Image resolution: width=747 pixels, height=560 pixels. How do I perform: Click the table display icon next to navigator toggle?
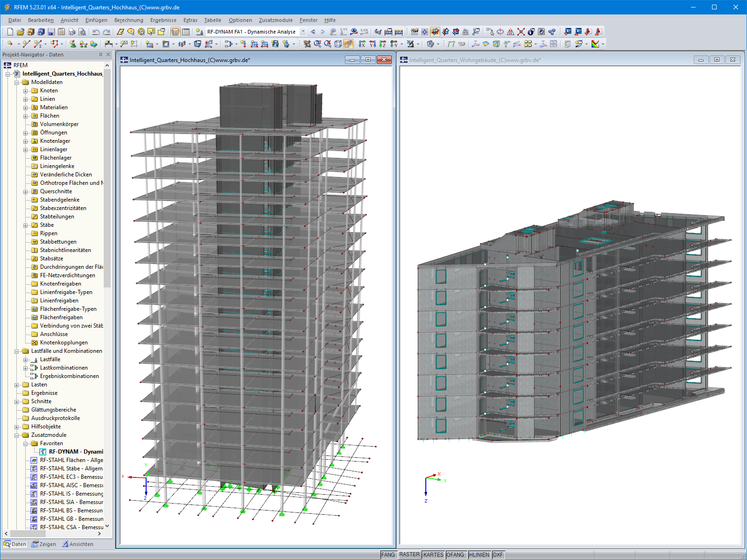185,32
